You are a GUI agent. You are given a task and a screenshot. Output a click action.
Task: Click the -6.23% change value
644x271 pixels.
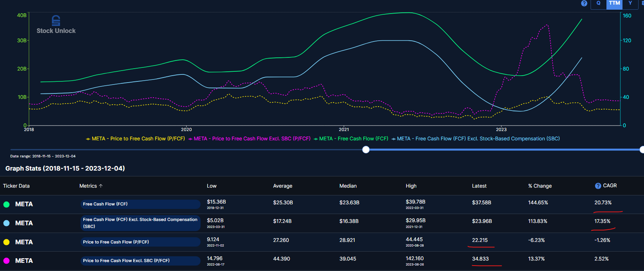point(536,240)
